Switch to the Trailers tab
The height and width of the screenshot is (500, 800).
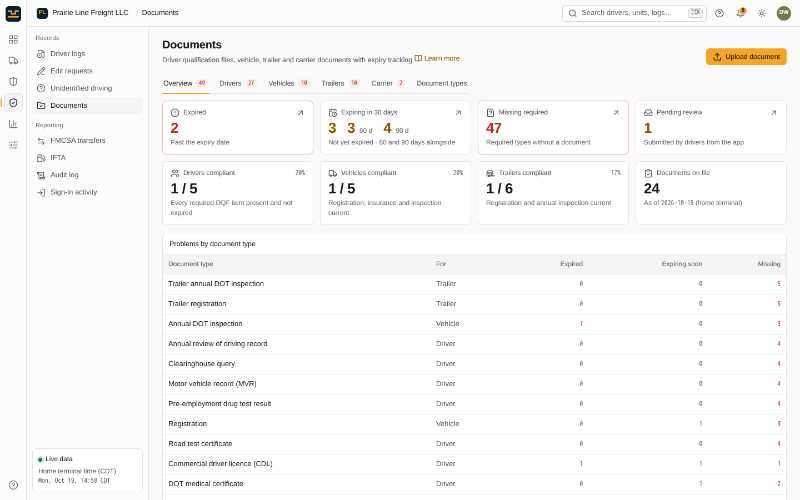[340, 84]
